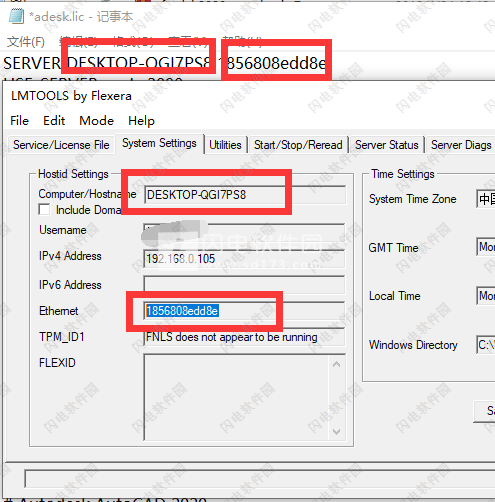Open the Edit menu in LMTOOLS
Viewport: 495px width, 502px height.
point(54,121)
